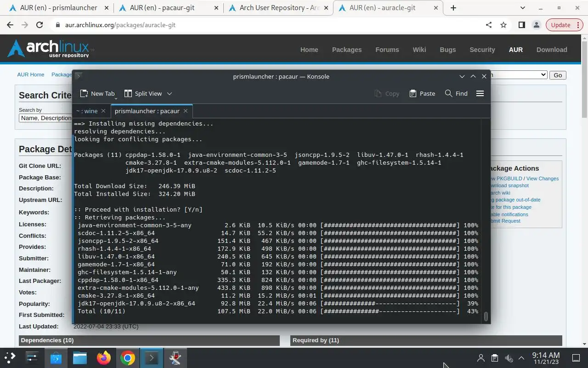Expand the Split View dropdown arrow
The image size is (588, 368).
tap(170, 93)
